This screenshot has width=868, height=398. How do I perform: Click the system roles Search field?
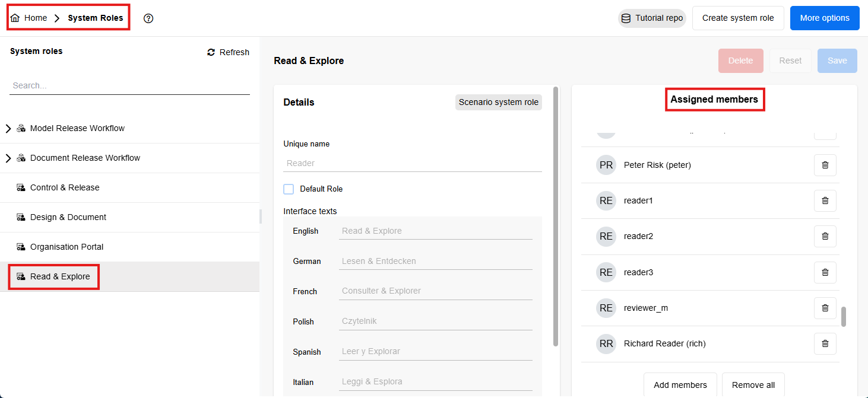[x=129, y=85]
